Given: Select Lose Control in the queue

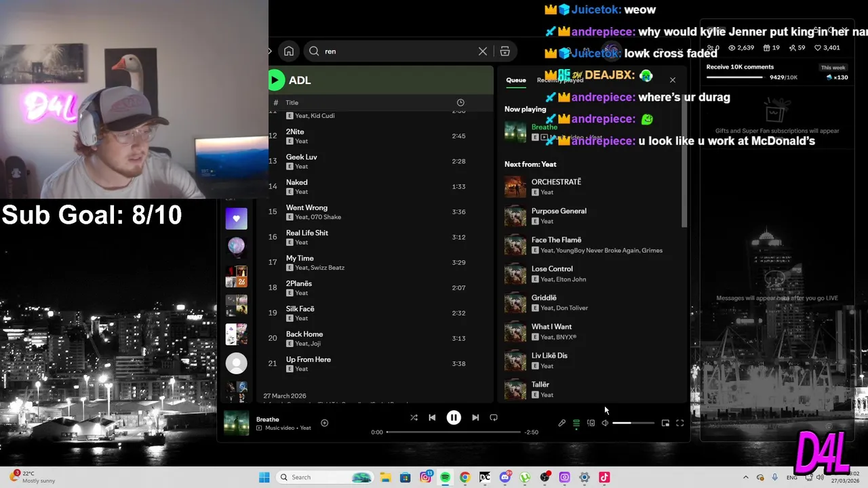Looking at the screenshot, I should coord(593,273).
